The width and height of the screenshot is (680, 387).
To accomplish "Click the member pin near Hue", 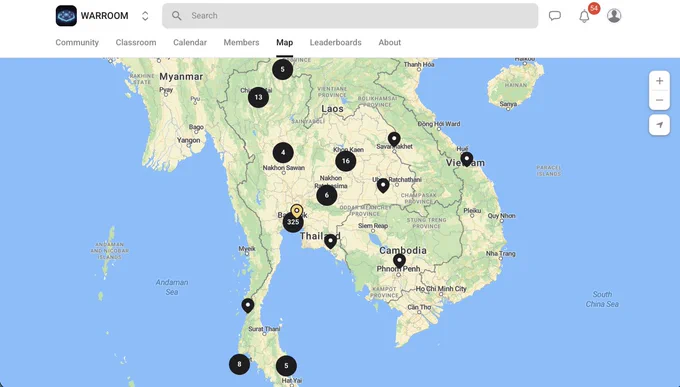I will point(467,159).
